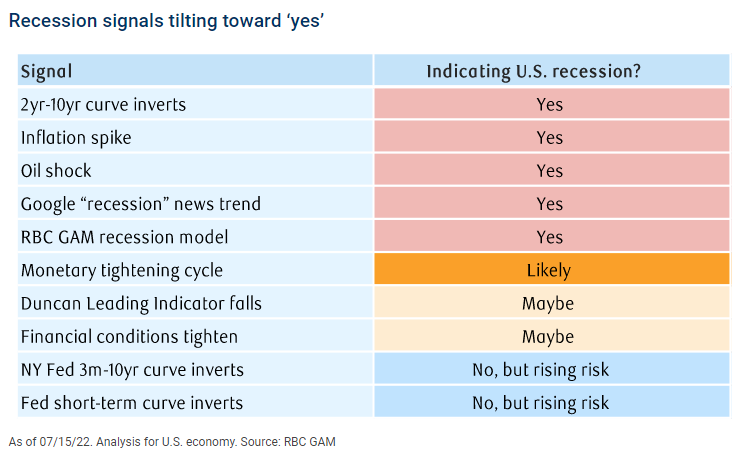Select the 'NY Fed 3m-10yr curve inverts' cell
Image resolution: width=742 pixels, height=460 pixels.
pyautogui.click(x=134, y=370)
